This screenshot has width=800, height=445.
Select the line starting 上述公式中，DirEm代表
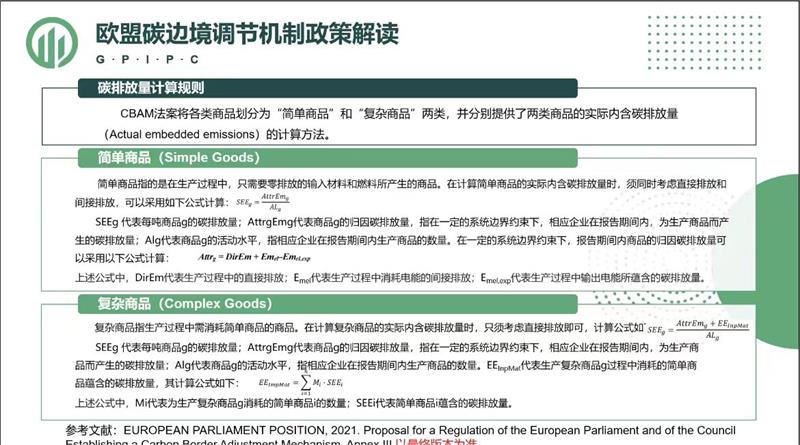tap(391, 278)
